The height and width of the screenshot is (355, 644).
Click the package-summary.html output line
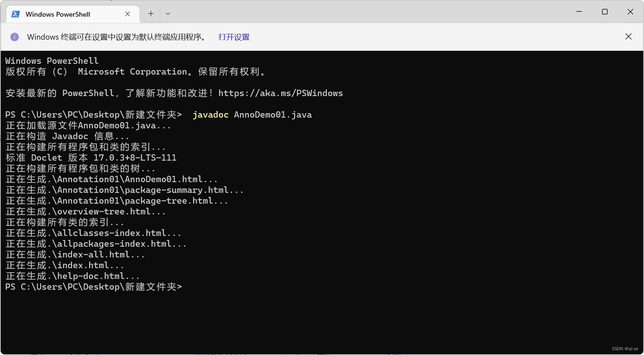(x=124, y=190)
